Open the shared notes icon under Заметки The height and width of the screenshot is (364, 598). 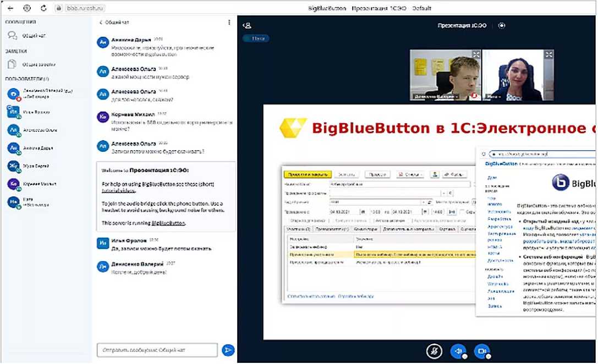12,64
